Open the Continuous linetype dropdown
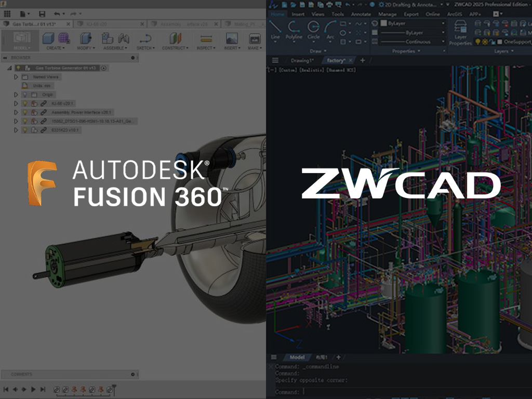This screenshot has width=532, height=399. click(x=413, y=42)
